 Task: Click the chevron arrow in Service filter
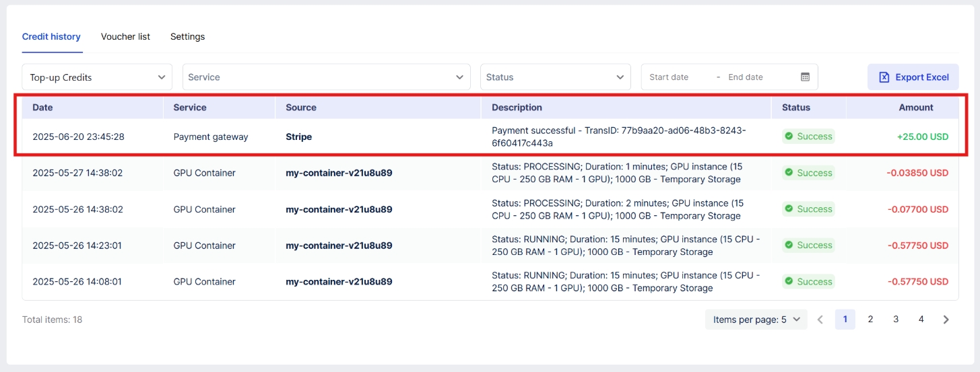pos(460,77)
